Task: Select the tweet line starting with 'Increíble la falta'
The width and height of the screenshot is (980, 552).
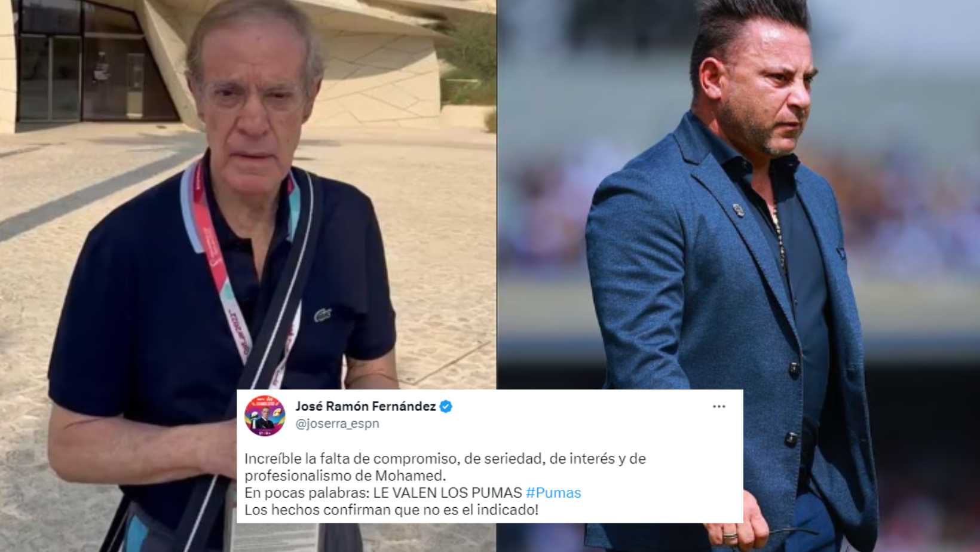Action: (445, 459)
